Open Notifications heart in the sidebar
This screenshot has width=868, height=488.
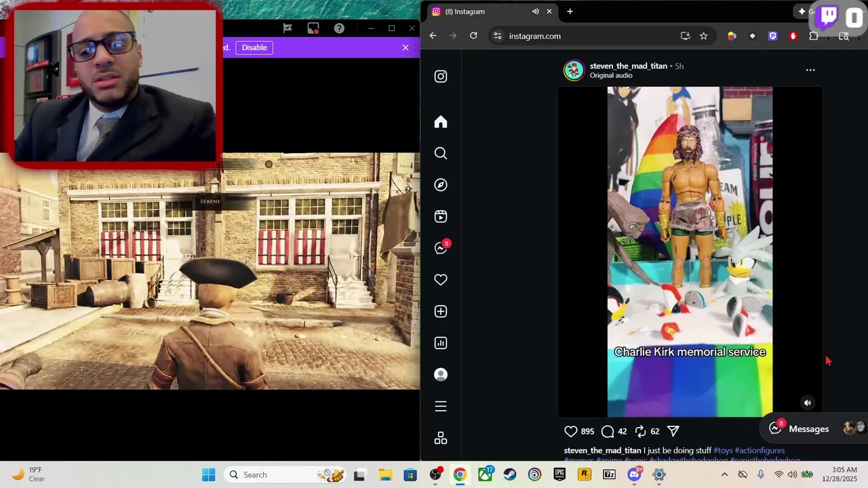point(441,279)
